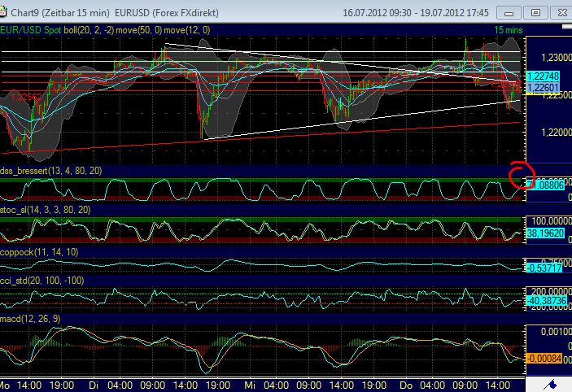Click the date range 16.07.2012 - 19.07.2012 text
572x392 pixels.
(416, 13)
